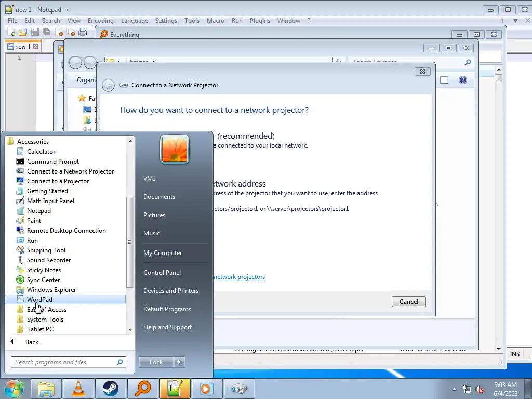Open the Plugins menu in Notepad++
This screenshot has height=399, width=532.
coord(260,21)
